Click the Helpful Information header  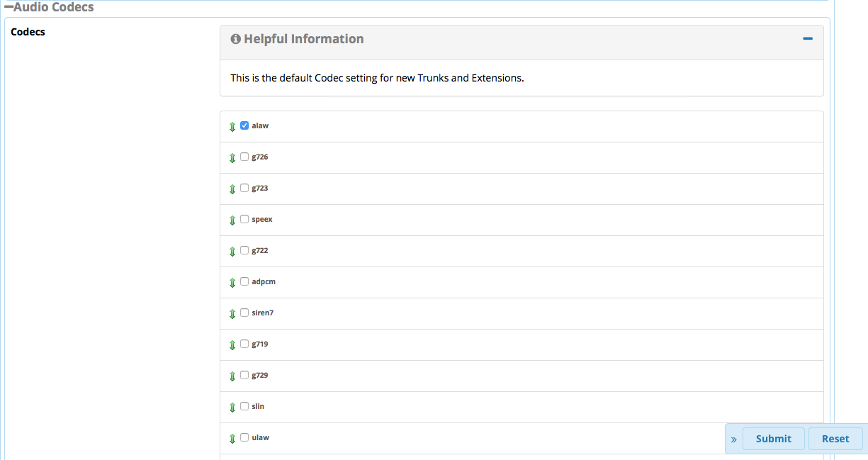click(x=304, y=39)
